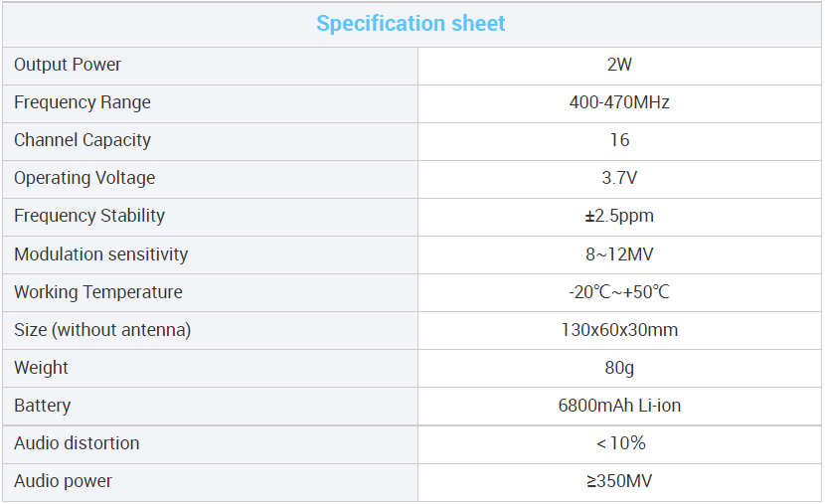Screen dimensions: 825x504
Task: Click the -20℃~+50℃ value
Action: pyautogui.click(x=619, y=292)
